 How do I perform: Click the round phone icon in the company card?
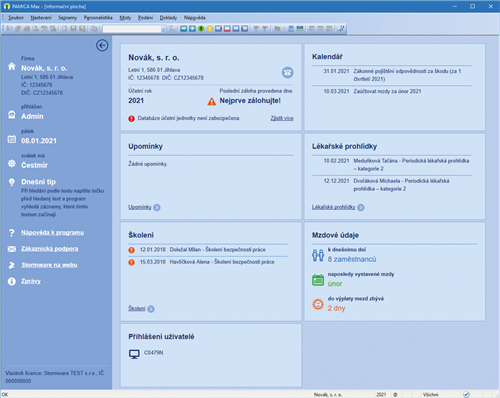point(287,72)
